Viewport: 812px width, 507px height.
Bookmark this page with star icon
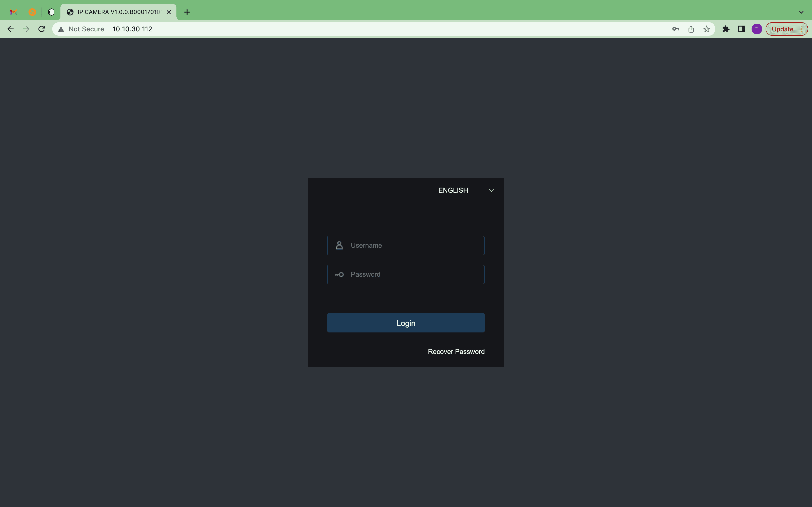(x=706, y=29)
